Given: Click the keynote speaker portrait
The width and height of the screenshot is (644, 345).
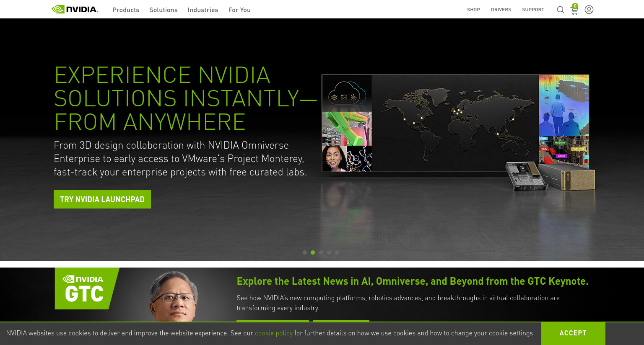Looking at the screenshot, I should click(x=174, y=296).
